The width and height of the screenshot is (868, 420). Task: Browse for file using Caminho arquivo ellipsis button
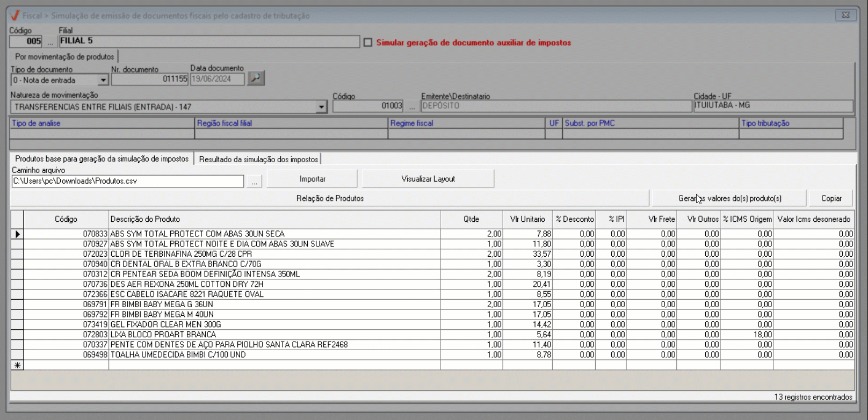coord(255,182)
